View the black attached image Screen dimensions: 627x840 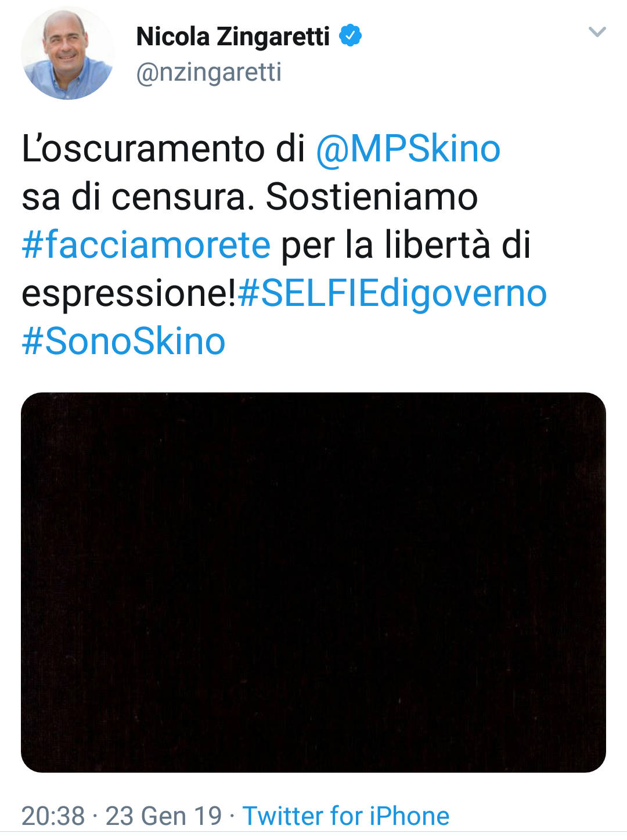tap(313, 582)
